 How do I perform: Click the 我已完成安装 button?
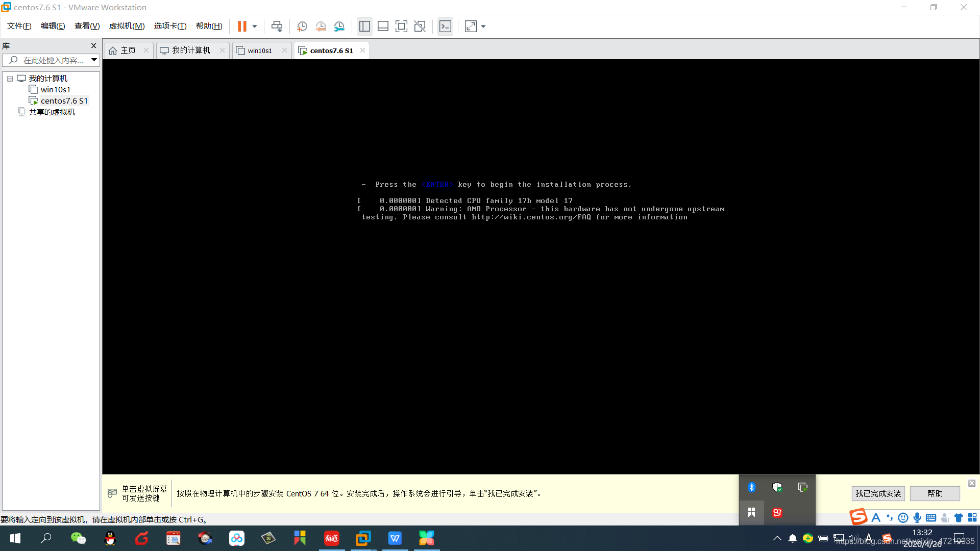coord(878,493)
